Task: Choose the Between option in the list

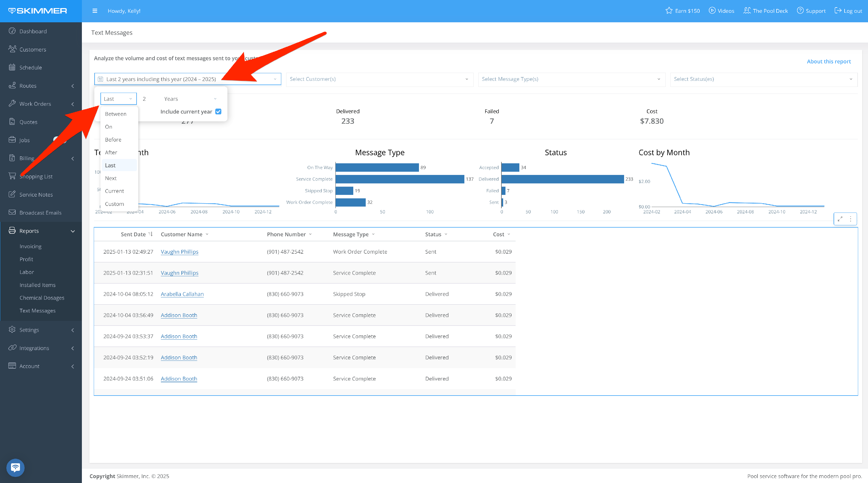Action: [x=115, y=114]
